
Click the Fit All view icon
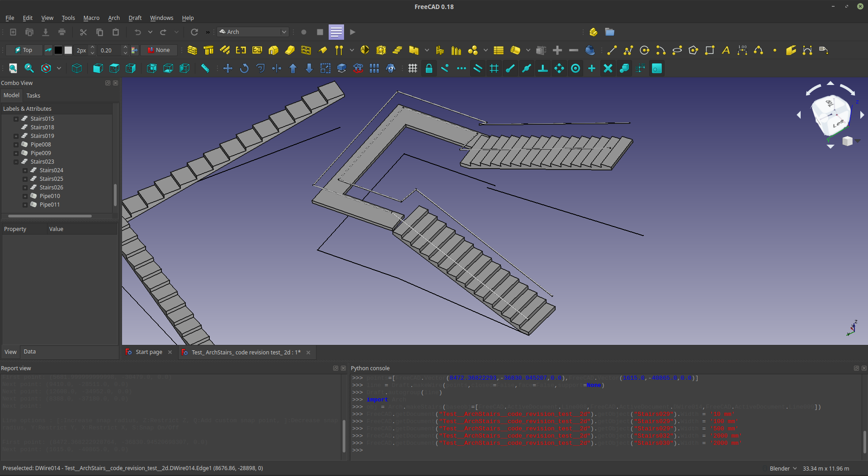point(13,68)
